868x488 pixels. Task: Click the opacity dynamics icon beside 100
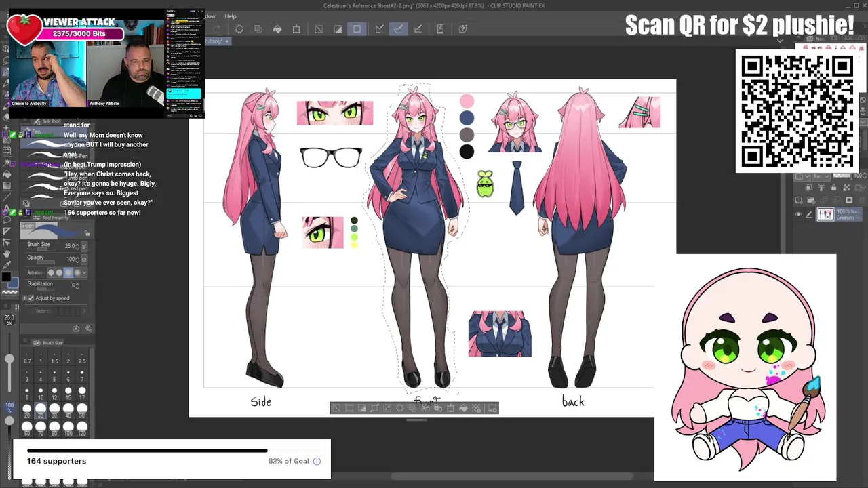pyautogui.click(x=84, y=259)
